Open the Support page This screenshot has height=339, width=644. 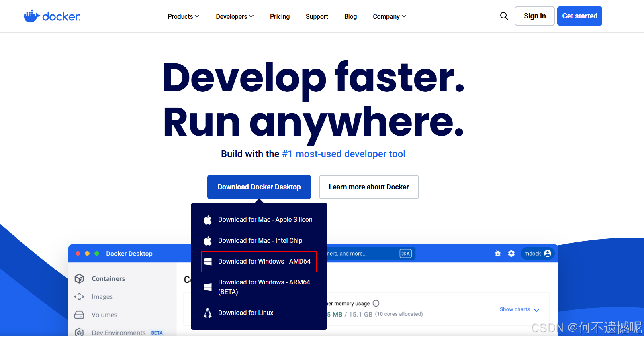(x=317, y=16)
